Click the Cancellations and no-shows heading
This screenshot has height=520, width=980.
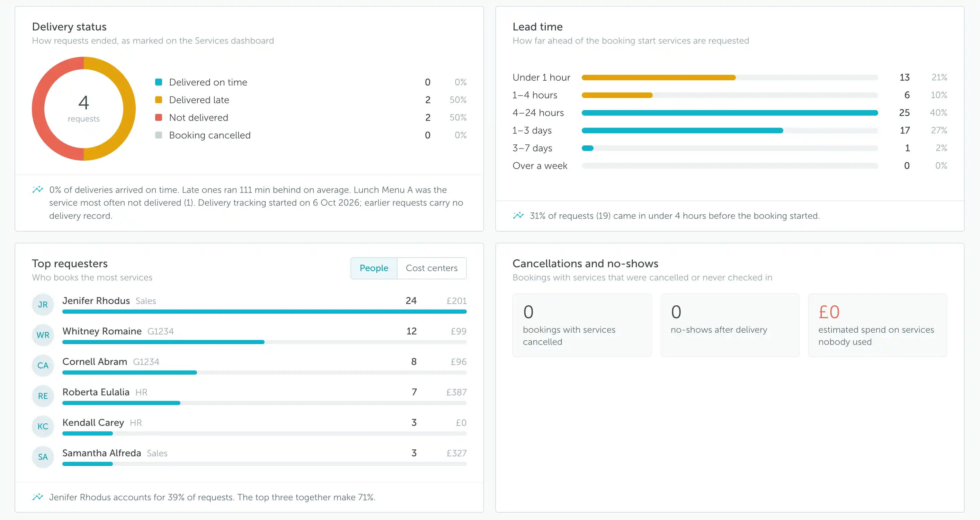coord(586,263)
